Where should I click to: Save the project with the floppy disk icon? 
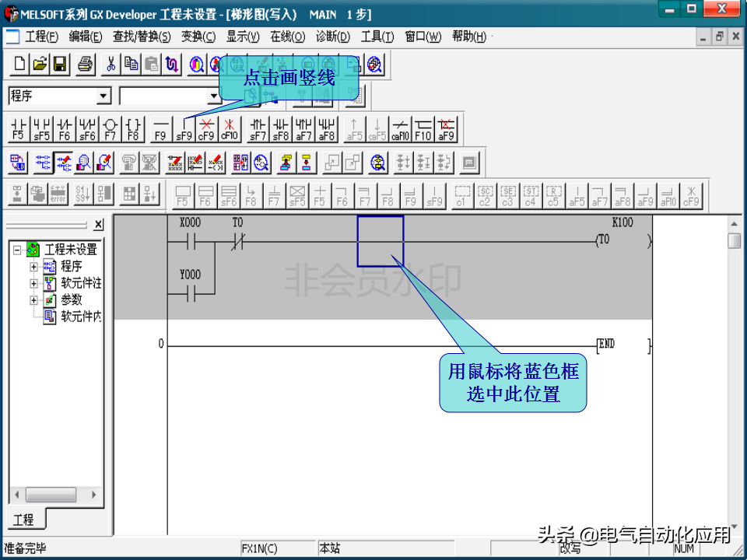(x=60, y=64)
